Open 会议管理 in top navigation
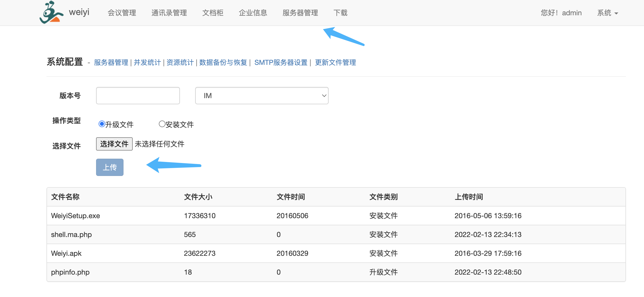 pos(122,13)
